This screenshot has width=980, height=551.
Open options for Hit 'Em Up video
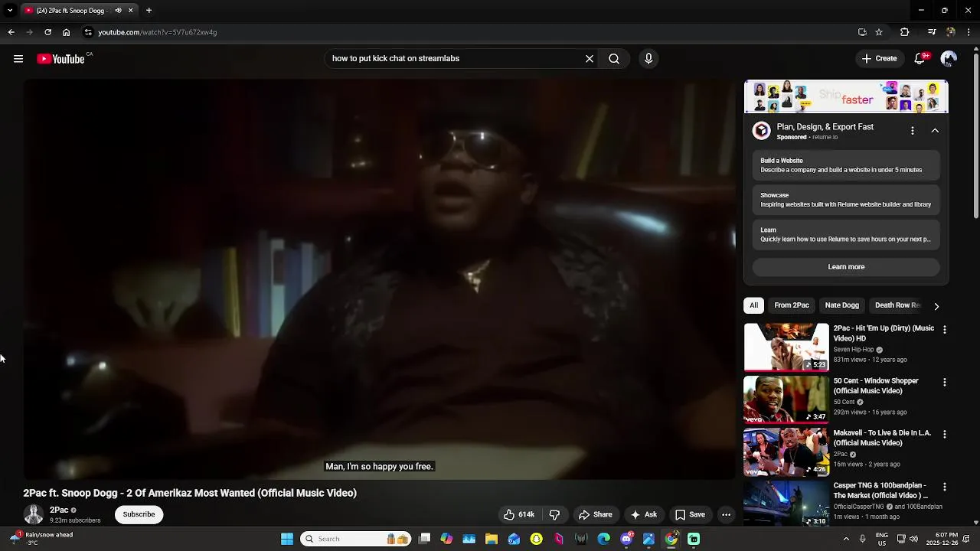click(945, 330)
